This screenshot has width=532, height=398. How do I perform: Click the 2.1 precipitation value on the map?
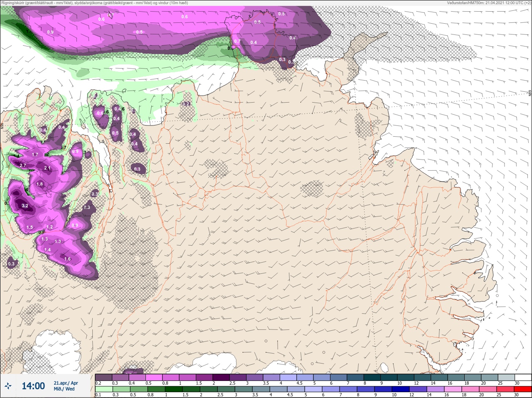[x=47, y=168]
